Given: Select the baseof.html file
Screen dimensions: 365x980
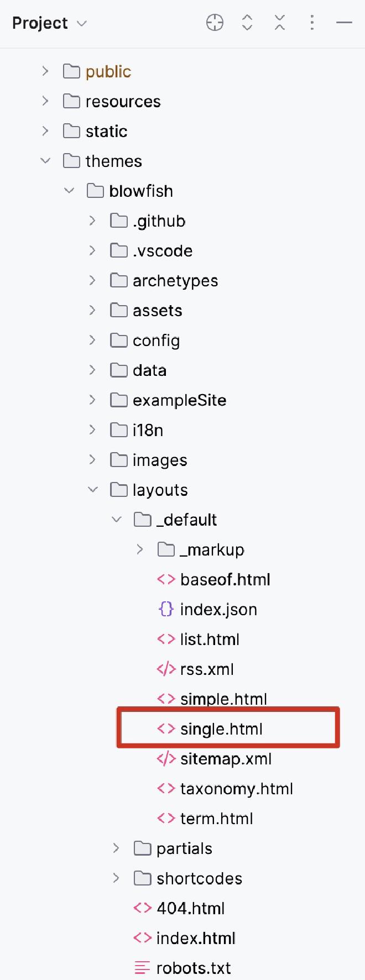Looking at the screenshot, I should [225, 579].
